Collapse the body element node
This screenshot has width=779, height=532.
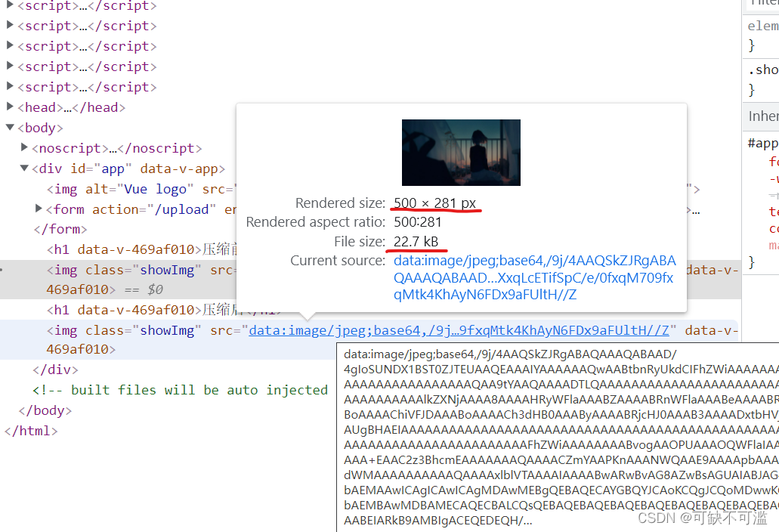9,127
